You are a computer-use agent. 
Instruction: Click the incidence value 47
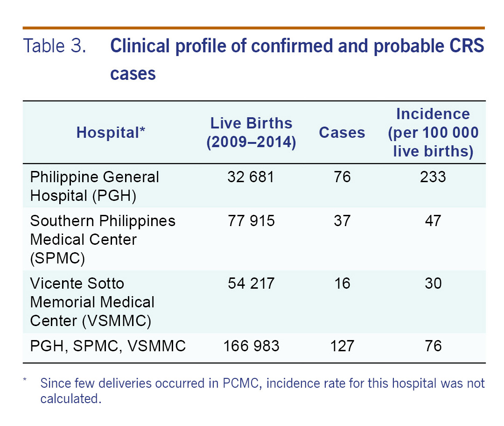tap(433, 221)
